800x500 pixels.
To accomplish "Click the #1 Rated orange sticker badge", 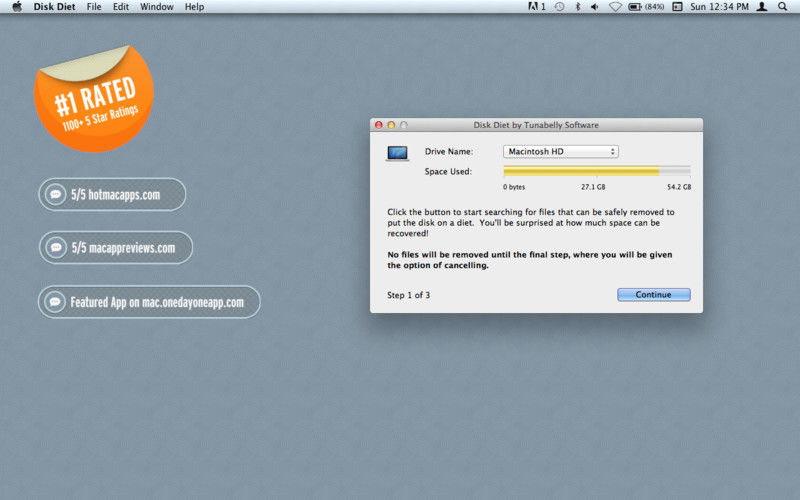I will coord(94,99).
